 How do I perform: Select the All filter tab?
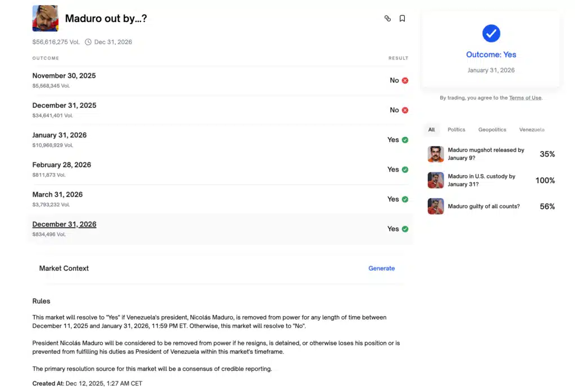431,130
